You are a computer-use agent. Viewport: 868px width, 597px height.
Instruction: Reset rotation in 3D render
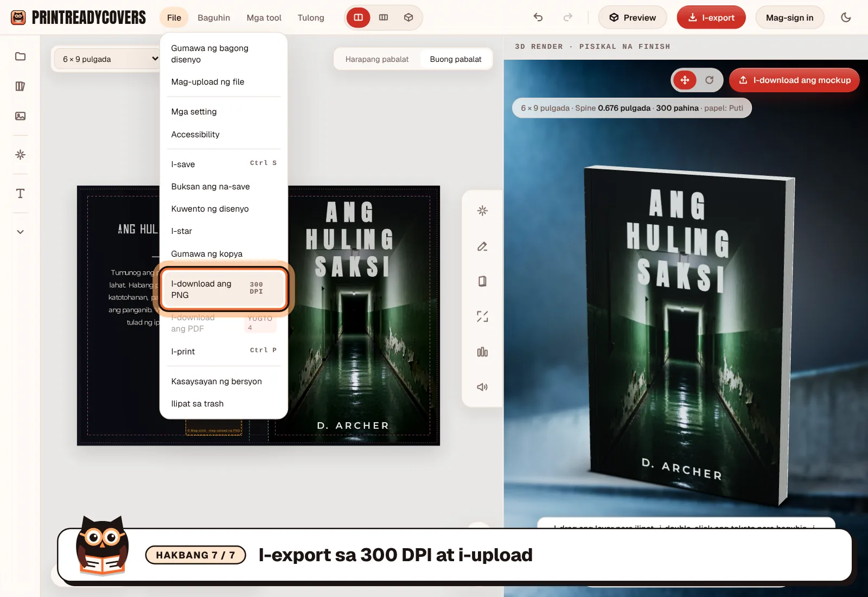point(709,80)
